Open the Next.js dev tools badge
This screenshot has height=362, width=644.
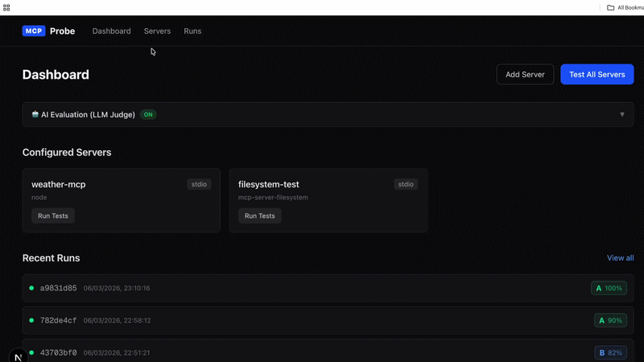[x=18, y=356]
